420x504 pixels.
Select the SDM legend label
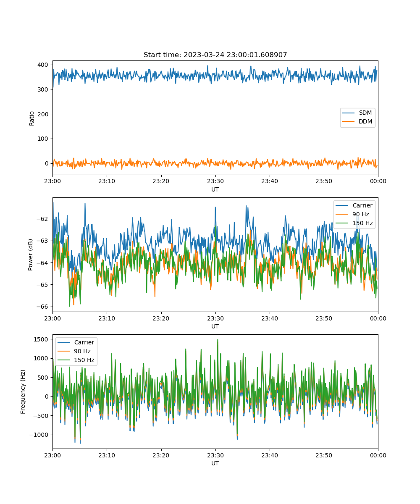coord(365,113)
